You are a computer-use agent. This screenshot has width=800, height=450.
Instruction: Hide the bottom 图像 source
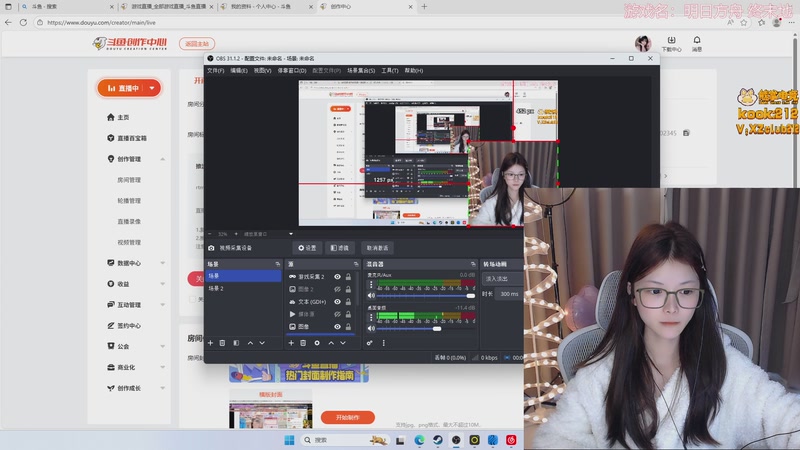coord(337,327)
